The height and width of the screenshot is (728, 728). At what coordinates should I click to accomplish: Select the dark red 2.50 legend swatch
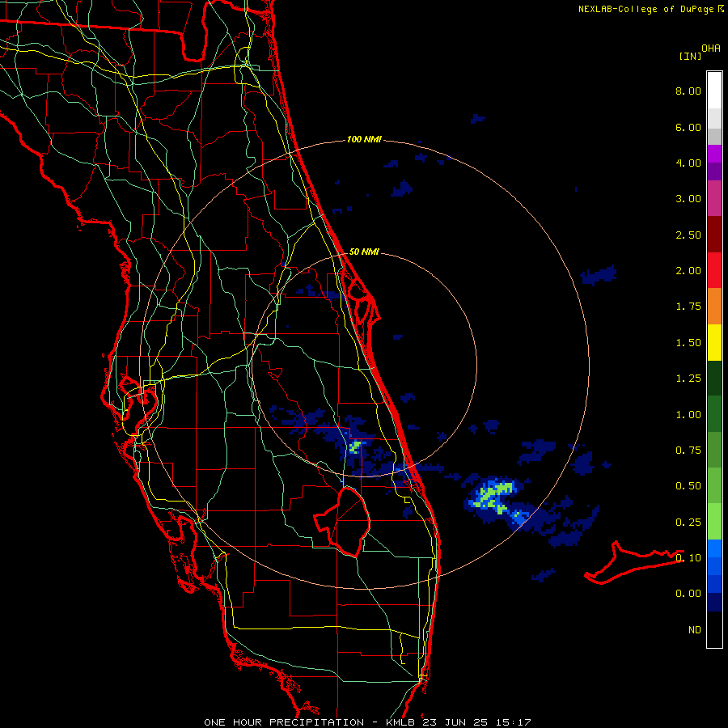pyautogui.click(x=714, y=235)
